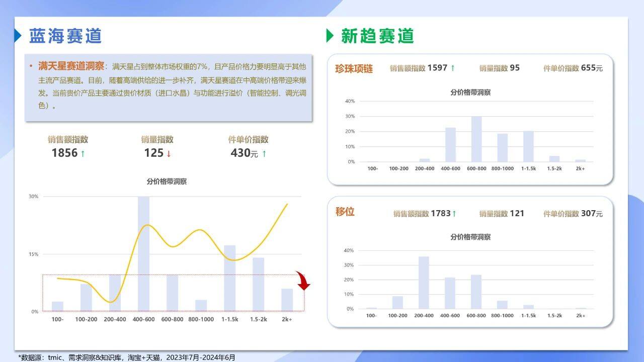Click the 满天星赛道洞察 bold title
The width and height of the screenshot is (644, 362).
point(71,66)
